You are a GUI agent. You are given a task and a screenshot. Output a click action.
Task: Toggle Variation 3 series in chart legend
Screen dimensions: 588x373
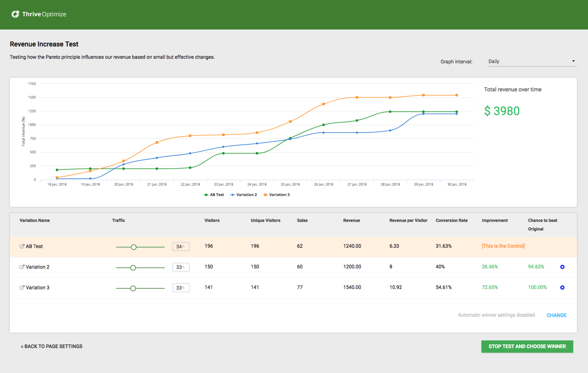pos(276,195)
